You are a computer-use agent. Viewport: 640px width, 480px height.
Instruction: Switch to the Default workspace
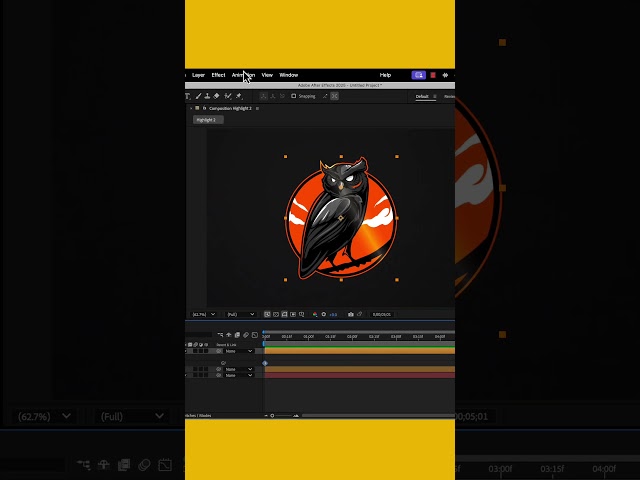(x=422, y=96)
